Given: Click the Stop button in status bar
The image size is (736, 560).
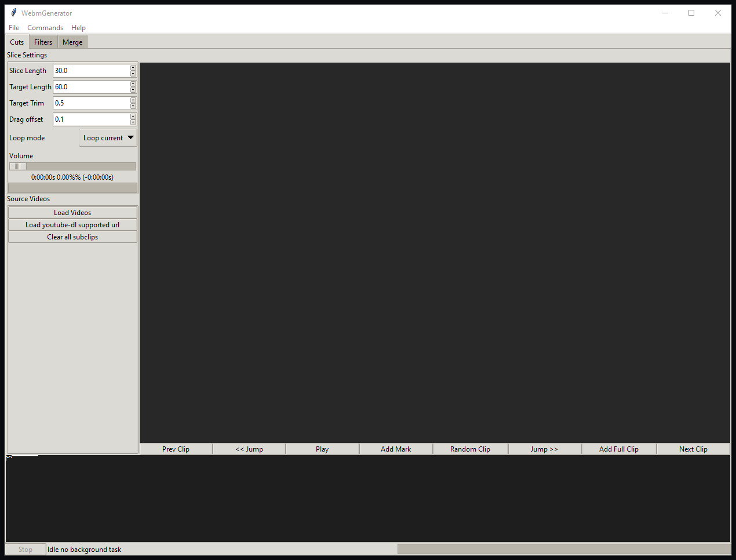Looking at the screenshot, I should tap(25, 550).
